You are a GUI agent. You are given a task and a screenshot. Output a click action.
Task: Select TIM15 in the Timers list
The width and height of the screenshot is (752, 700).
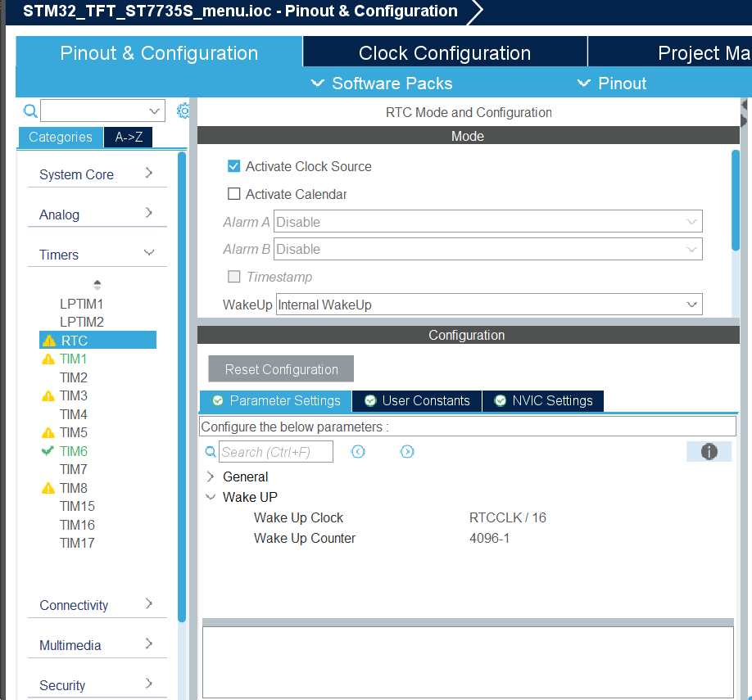(77, 506)
